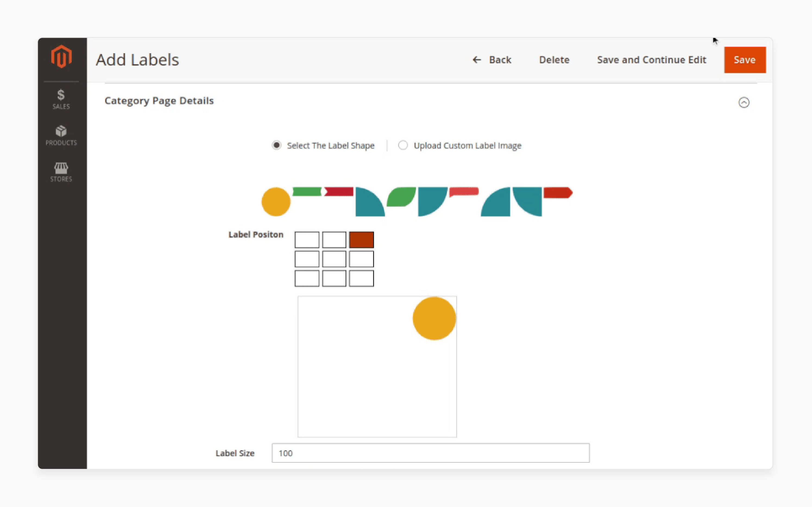Open the Sales menu in sidebar
This screenshot has height=507, width=812.
pyautogui.click(x=61, y=99)
